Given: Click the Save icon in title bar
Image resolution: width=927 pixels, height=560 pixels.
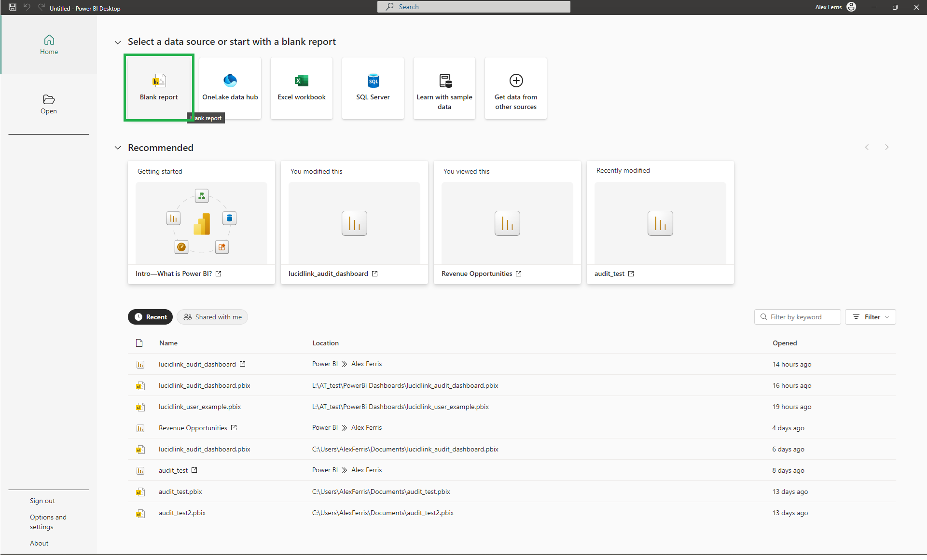Looking at the screenshot, I should [13, 7].
